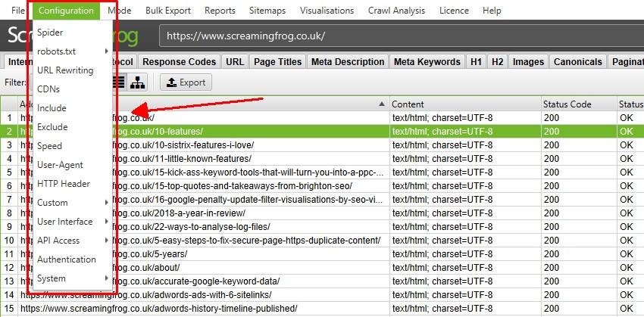
Task: Switch to Images tab
Action: click(x=528, y=62)
